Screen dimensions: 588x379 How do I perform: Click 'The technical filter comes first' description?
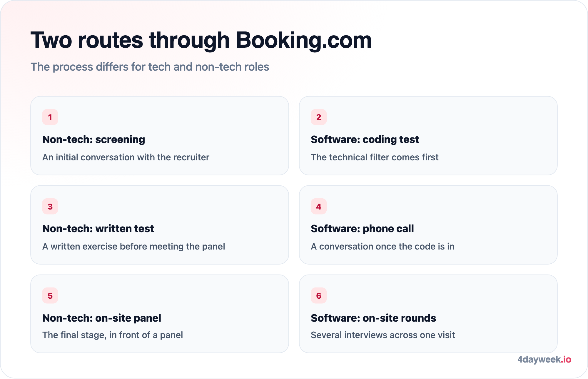point(375,157)
